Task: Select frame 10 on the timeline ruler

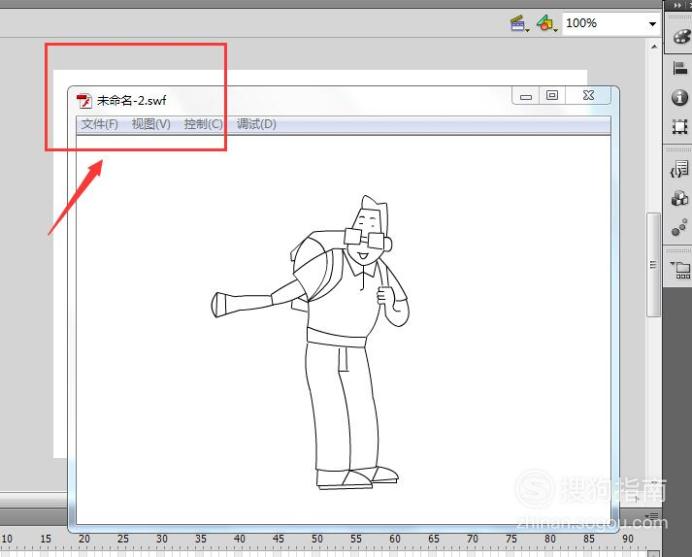Action: tap(7, 539)
